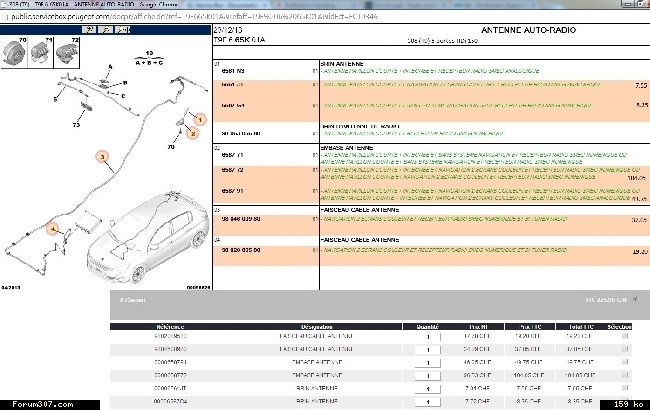Viewport: 650px width, 410px height.
Task: Edit quantity field of the 37.05 CHF faisceau row
Action: [428, 350]
